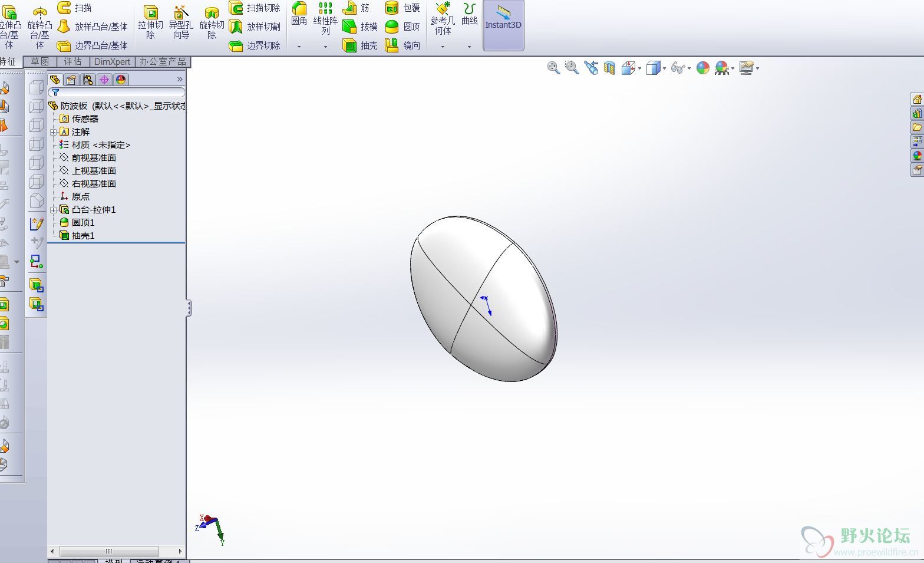Choose the 放样切割 lofted cut tool
Image resolution: width=924 pixels, height=563 pixels.
click(255, 27)
